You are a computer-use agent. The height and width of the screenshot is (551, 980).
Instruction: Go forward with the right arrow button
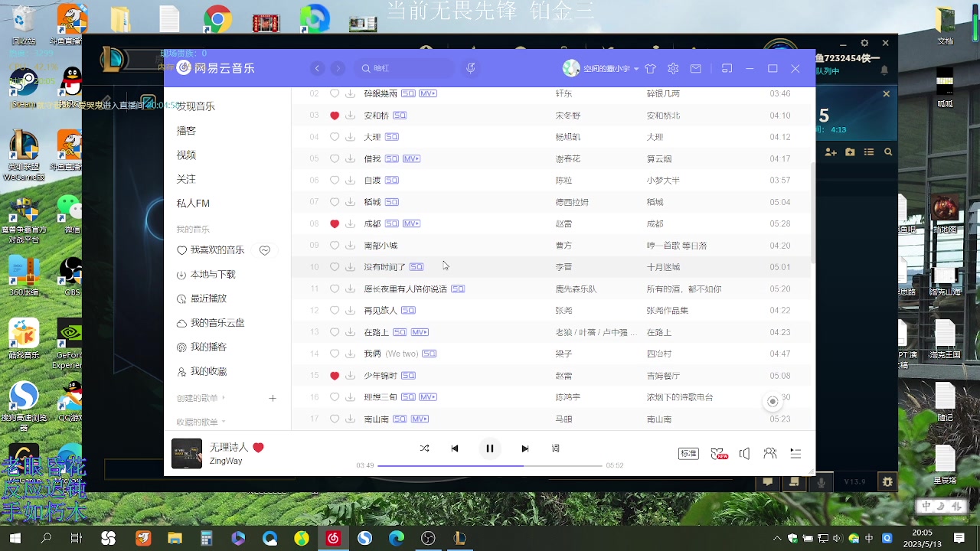(x=338, y=68)
